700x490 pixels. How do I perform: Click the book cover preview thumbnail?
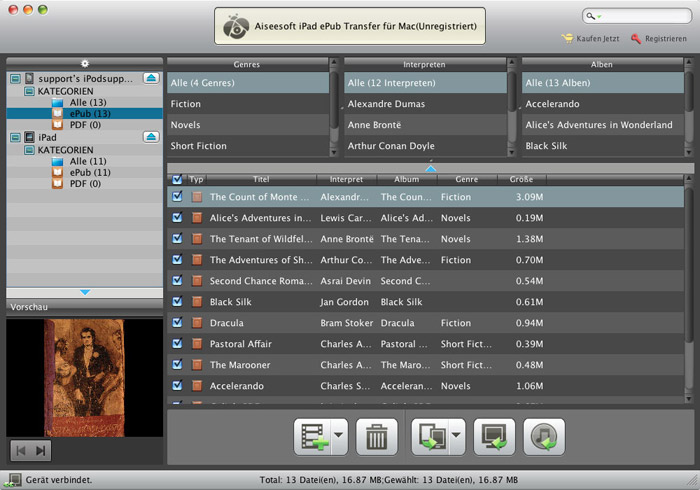(x=84, y=378)
